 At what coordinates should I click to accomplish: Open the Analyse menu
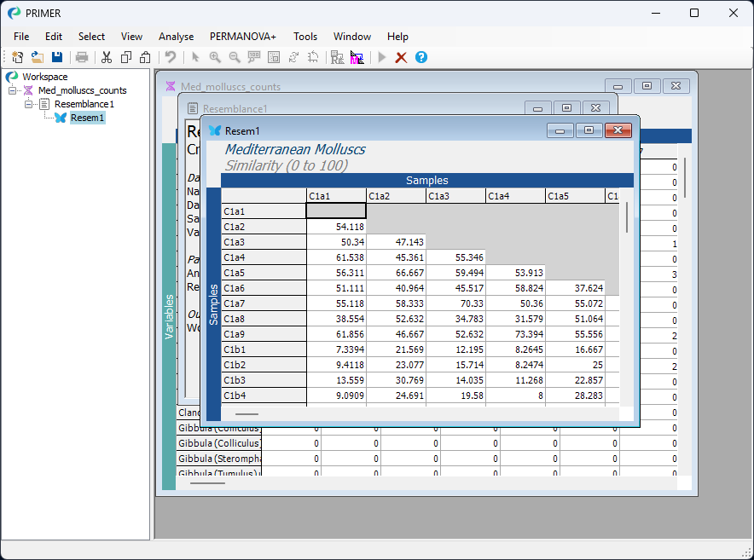[176, 37]
